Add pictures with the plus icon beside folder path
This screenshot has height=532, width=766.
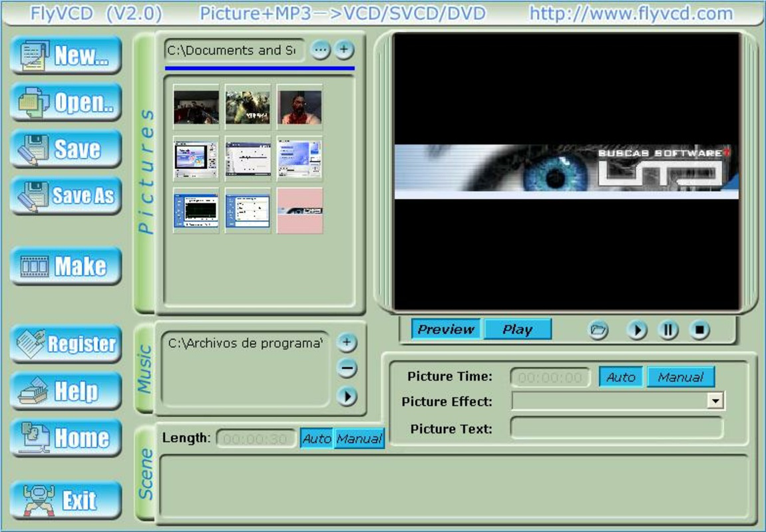click(344, 49)
